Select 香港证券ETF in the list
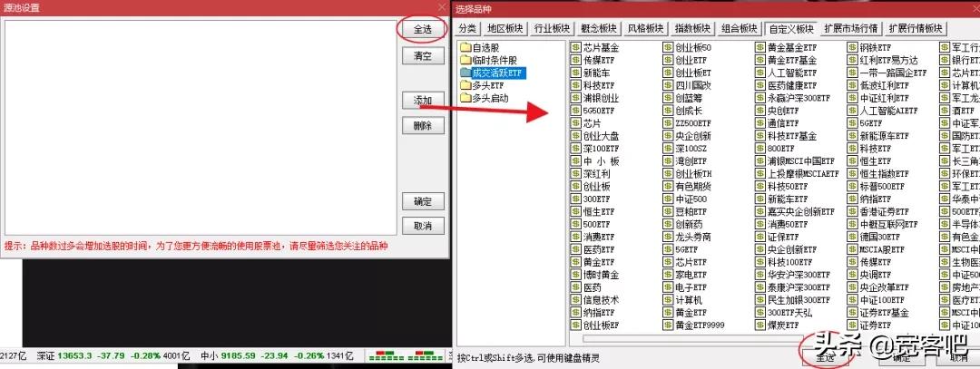980x369 pixels. pos(885,212)
